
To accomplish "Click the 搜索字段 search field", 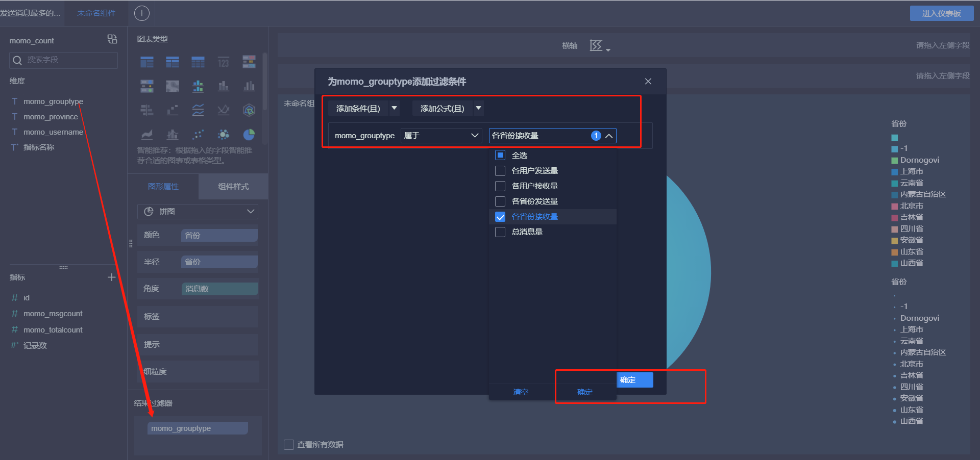I will click(63, 60).
